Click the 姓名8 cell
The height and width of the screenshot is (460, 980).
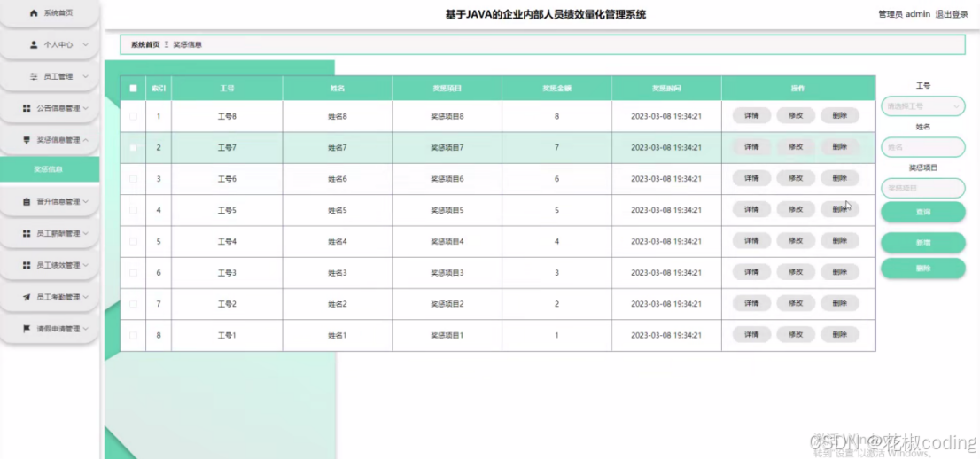pos(338,116)
